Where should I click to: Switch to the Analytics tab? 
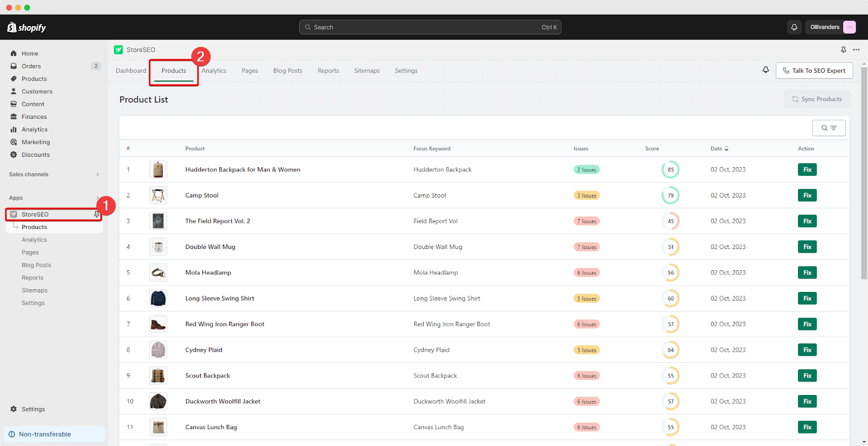pos(214,71)
